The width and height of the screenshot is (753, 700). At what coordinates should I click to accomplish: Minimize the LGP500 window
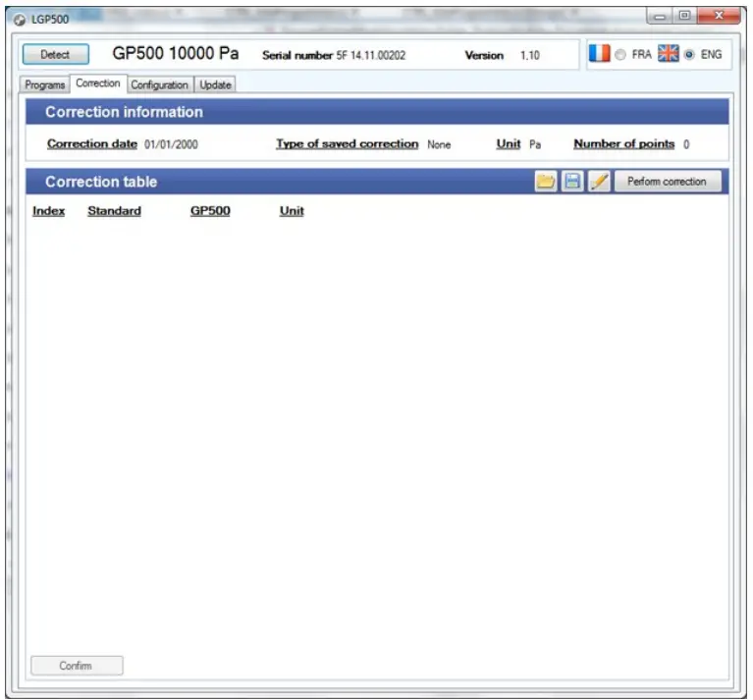660,17
